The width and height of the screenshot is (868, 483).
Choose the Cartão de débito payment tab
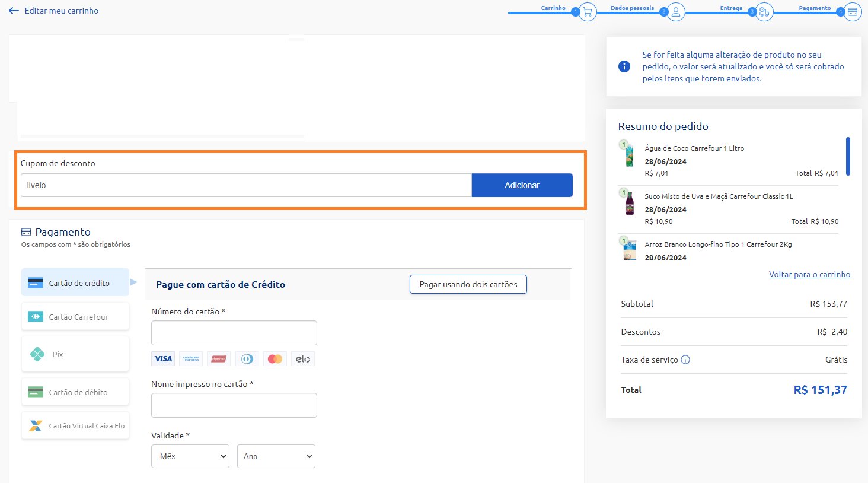click(75, 392)
